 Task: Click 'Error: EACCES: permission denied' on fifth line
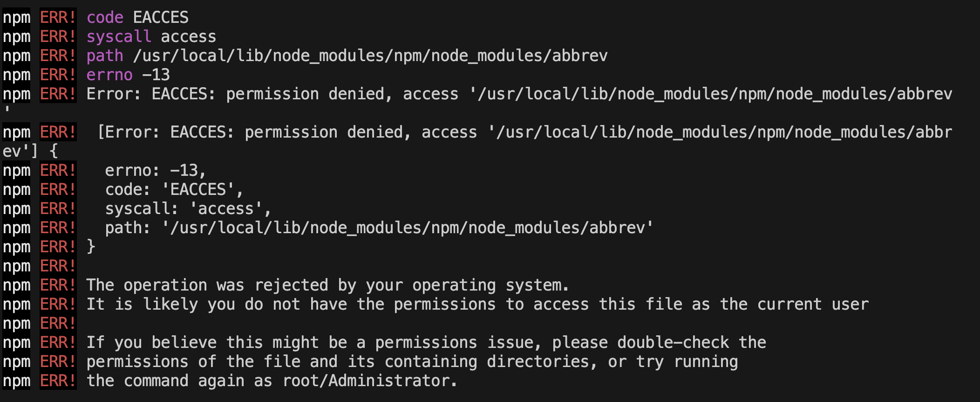tap(235, 94)
